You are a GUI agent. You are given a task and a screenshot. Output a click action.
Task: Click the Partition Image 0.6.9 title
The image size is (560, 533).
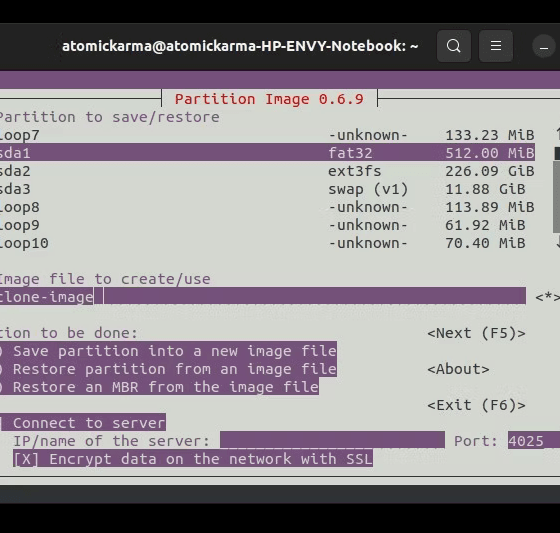click(269, 99)
